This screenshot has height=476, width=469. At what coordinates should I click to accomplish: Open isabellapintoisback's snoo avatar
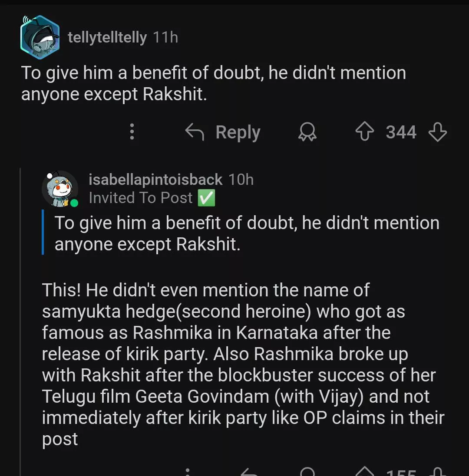point(60,189)
